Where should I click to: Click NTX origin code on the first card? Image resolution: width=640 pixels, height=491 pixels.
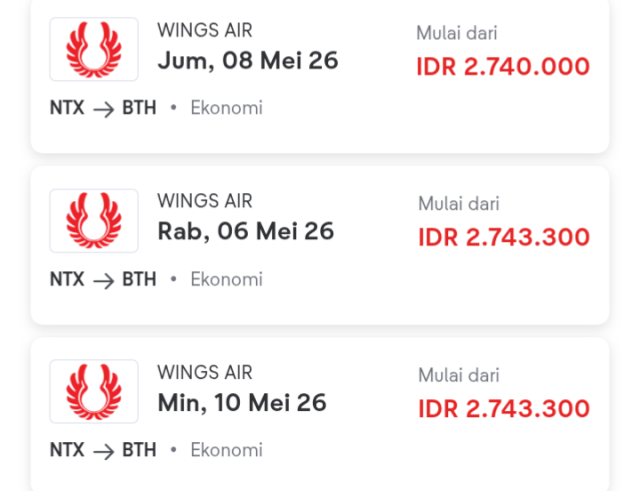click(67, 108)
